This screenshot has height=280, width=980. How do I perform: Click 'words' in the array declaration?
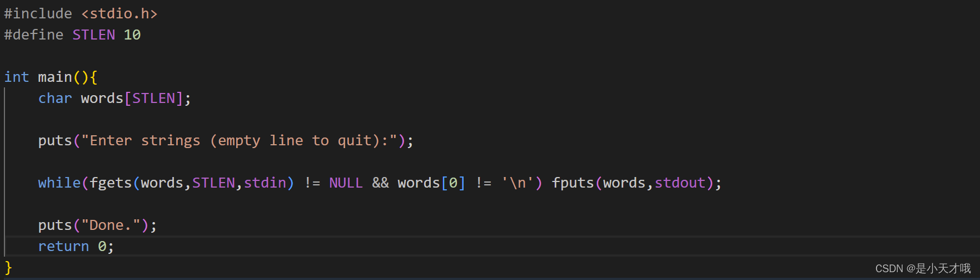pos(102,99)
